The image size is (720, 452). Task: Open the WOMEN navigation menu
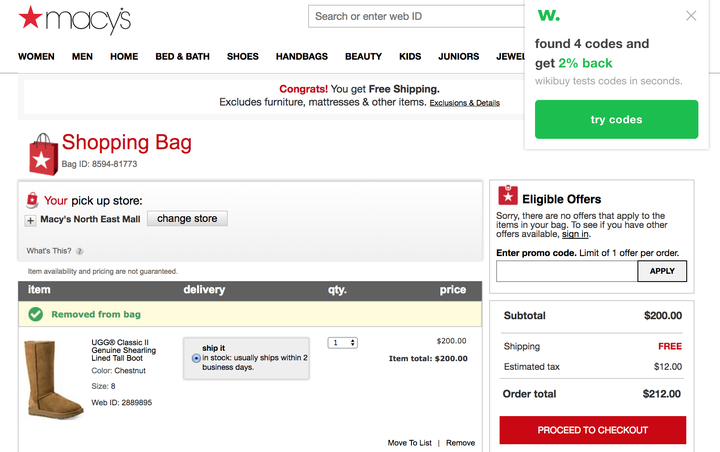click(x=36, y=56)
